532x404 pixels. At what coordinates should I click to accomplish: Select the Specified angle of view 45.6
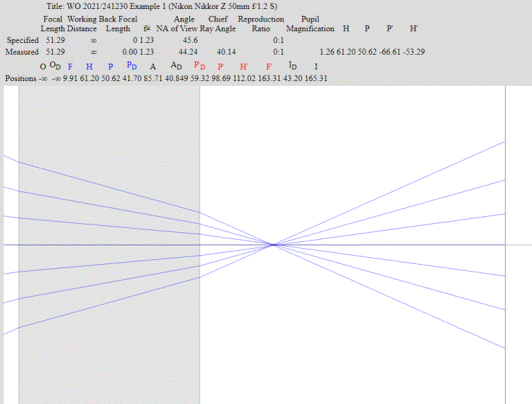190,40
